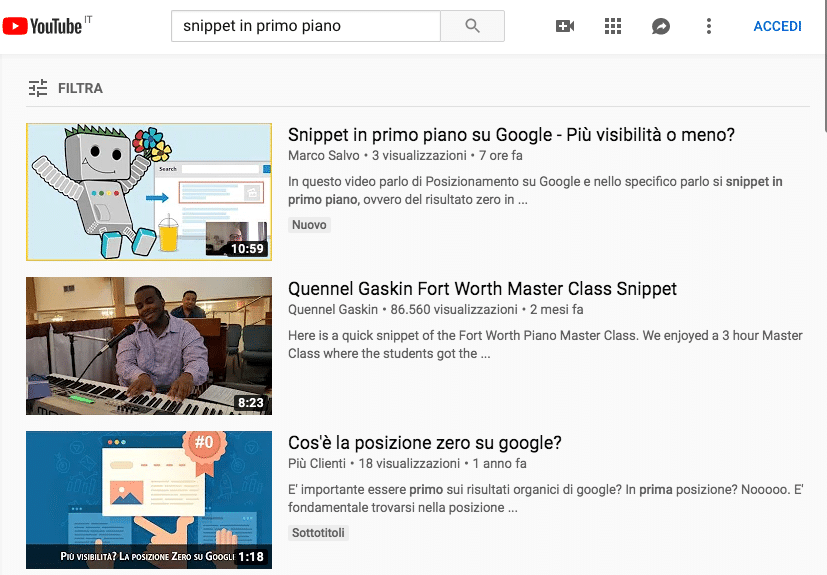Screen dimensions: 827x575
Task: Open the create video camera icon
Action: tap(565, 26)
